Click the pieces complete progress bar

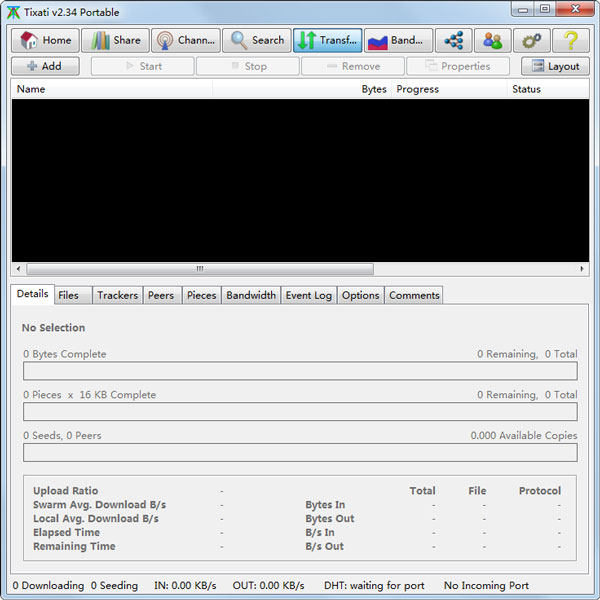300,411
